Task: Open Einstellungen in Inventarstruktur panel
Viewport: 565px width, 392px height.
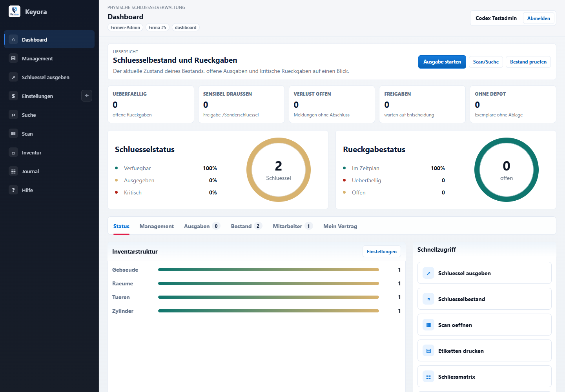Action: (x=382, y=252)
